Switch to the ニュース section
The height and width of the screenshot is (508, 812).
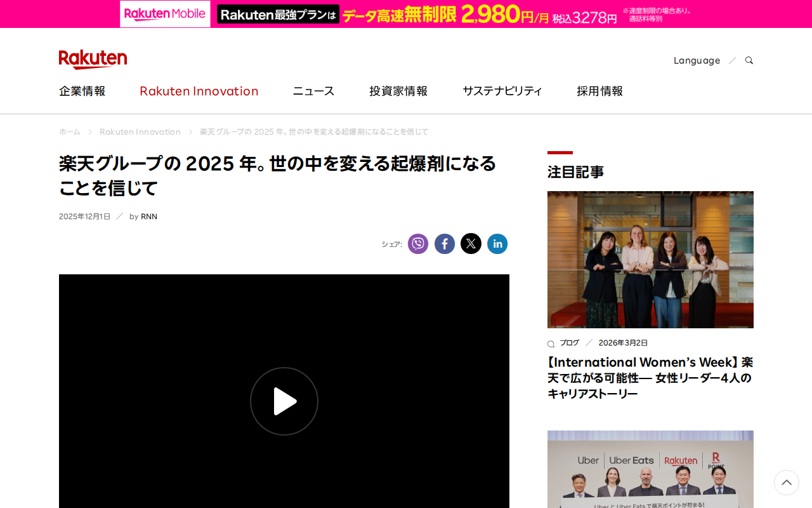tap(313, 91)
